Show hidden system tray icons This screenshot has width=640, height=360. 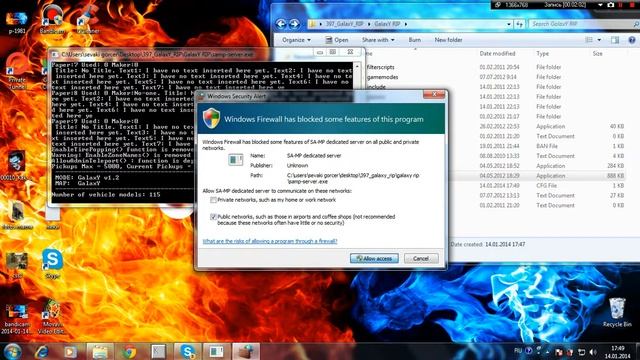(547, 352)
